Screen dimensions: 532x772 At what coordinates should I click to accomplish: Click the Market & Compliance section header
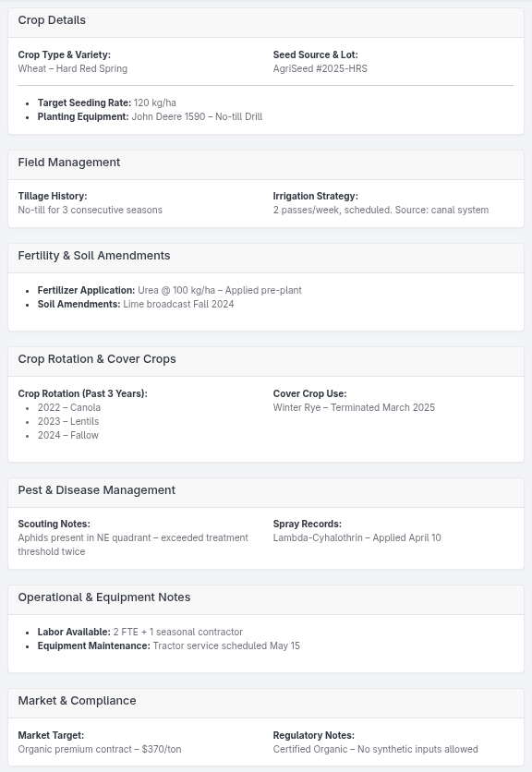point(77,701)
